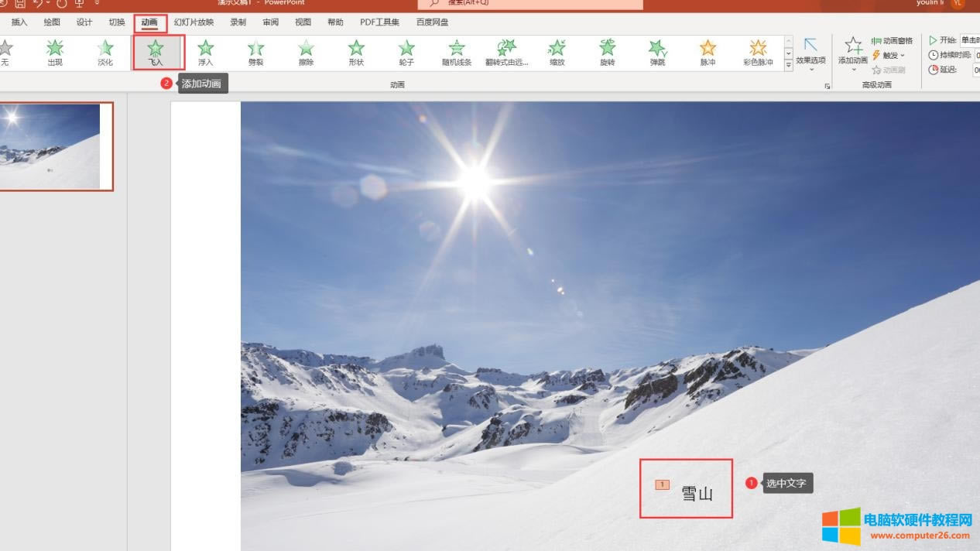This screenshot has height=551, width=980.
Task: Open the PDF工具集 tab
Action: 380,22
